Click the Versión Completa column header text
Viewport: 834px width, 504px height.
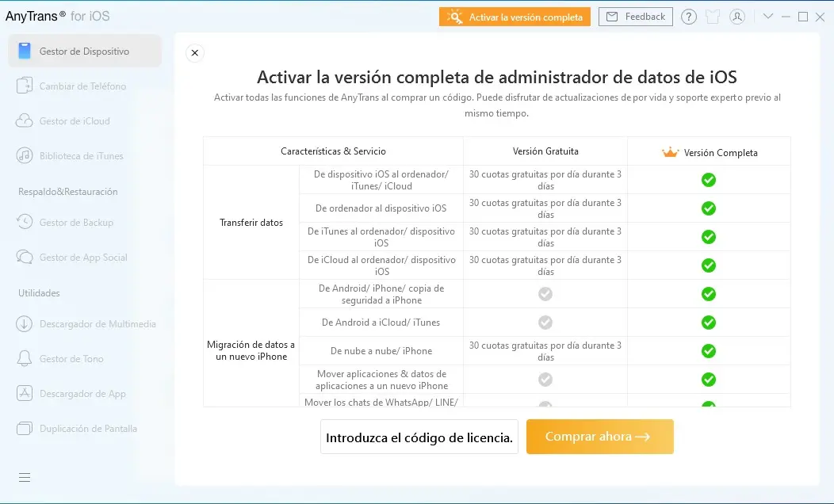[721, 153]
